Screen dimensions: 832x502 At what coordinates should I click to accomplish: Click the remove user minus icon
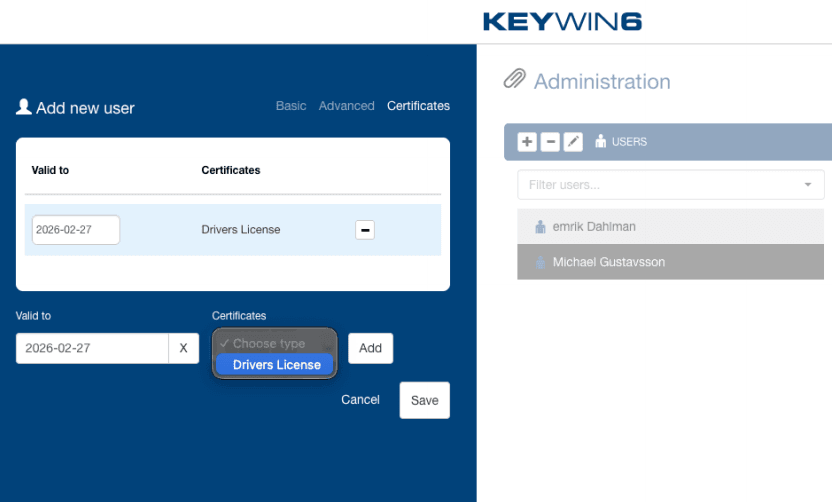tap(550, 142)
